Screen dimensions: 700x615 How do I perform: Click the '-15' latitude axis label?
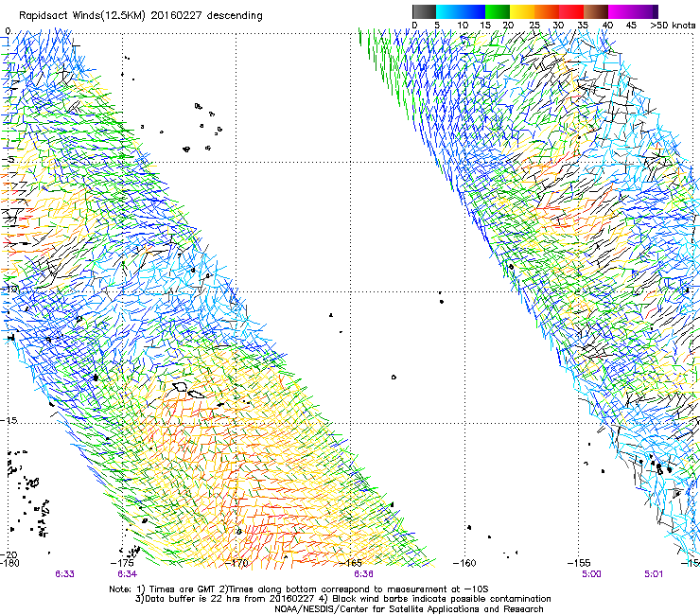[9, 420]
